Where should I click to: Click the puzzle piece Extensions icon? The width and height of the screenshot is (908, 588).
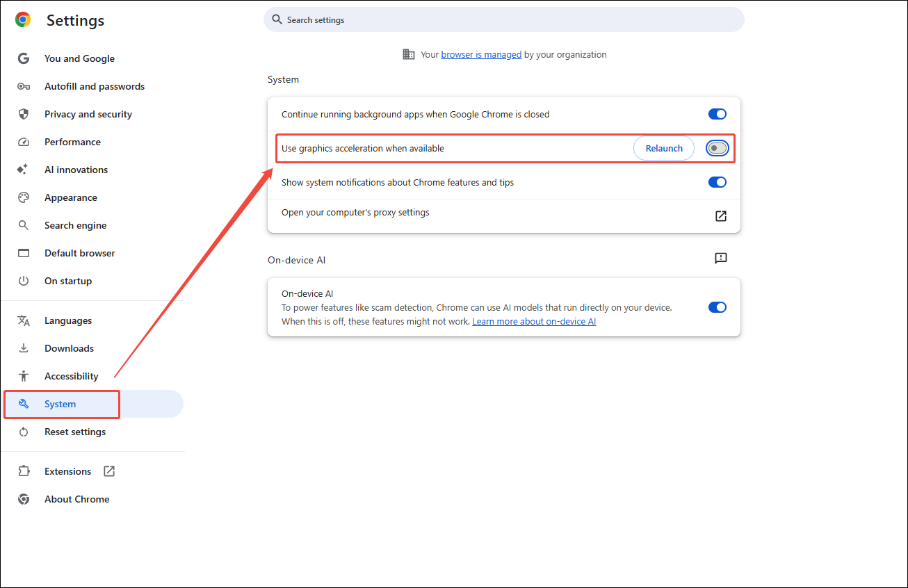pyautogui.click(x=24, y=471)
